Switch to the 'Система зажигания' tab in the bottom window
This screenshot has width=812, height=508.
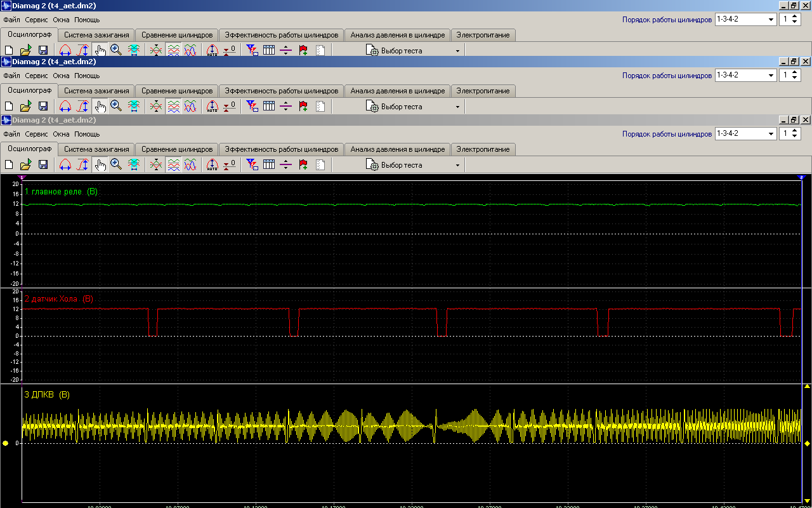tap(96, 149)
